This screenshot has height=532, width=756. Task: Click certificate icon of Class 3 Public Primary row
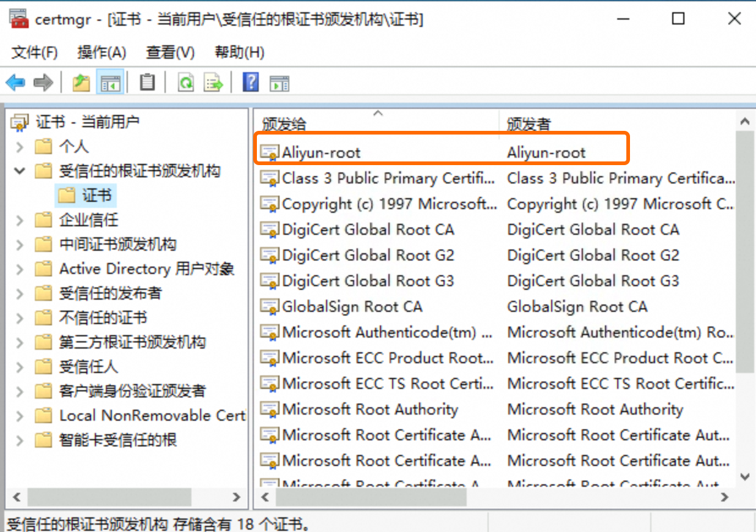pyautogui.click(x=270, y=179)
